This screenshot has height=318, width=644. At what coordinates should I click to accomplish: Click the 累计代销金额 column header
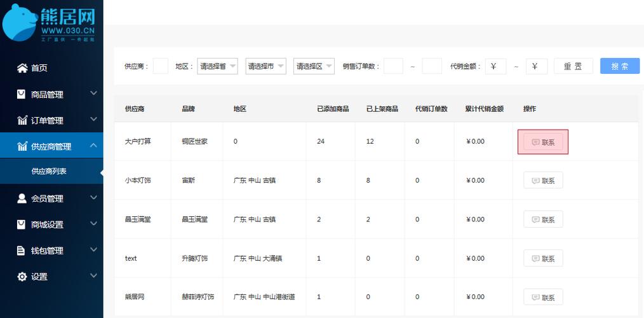[x=485, y=109]
